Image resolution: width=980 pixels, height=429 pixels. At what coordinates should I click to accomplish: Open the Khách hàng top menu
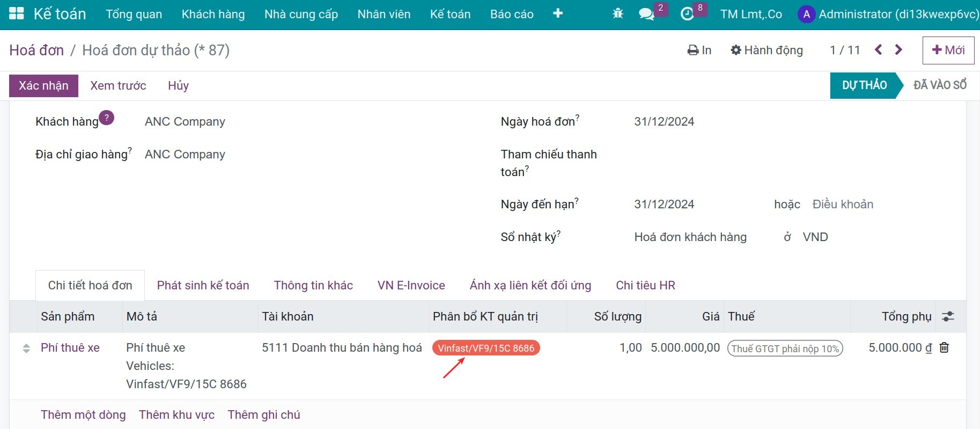pyautogui.click(x=213, y=14)
